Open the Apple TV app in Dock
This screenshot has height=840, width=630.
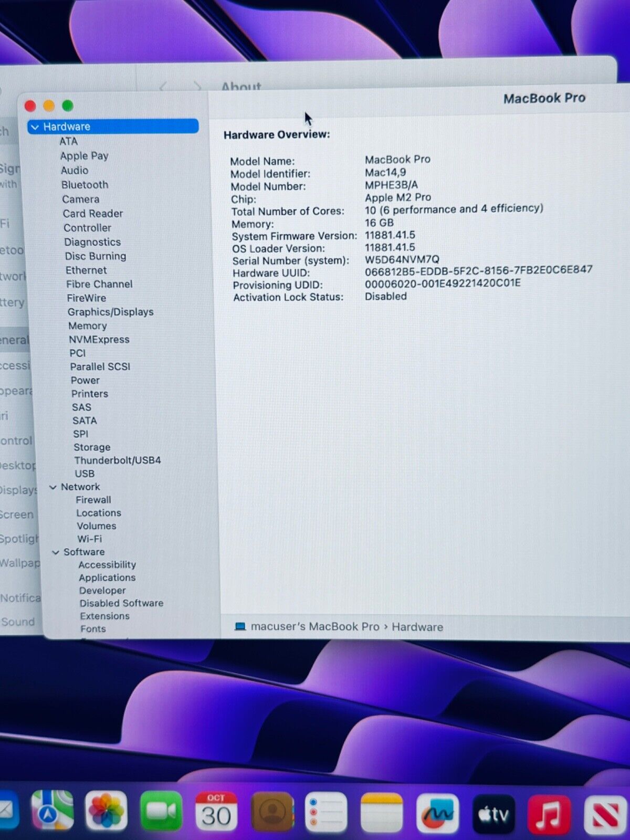(x=493, y=814)
